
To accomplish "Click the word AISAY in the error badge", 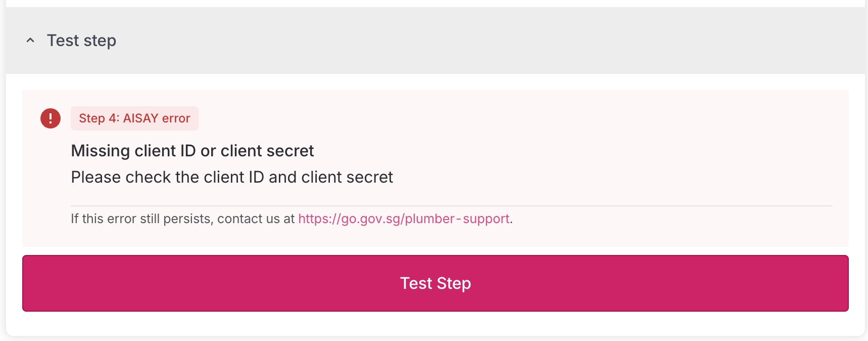I will click(140, 118).
